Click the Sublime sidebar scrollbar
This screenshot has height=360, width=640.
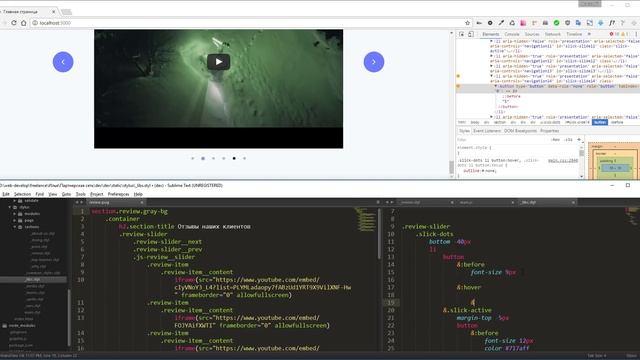pos(69,318)
